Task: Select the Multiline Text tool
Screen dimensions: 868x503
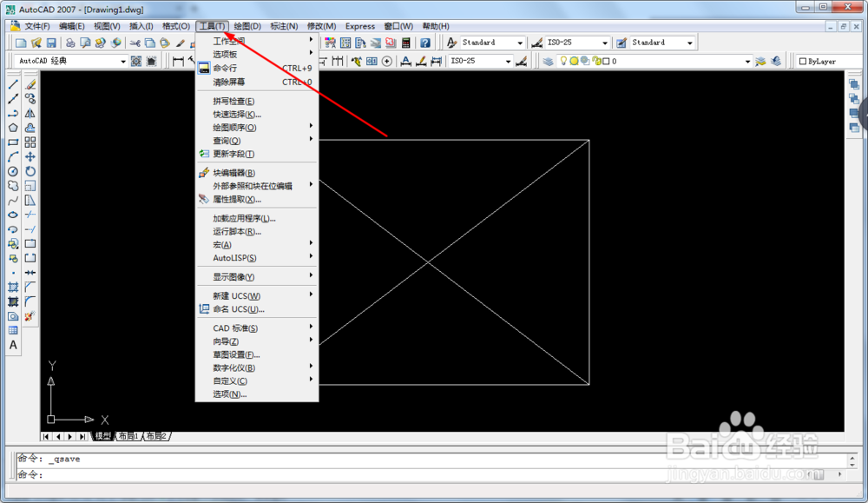Action: [13, 345]
